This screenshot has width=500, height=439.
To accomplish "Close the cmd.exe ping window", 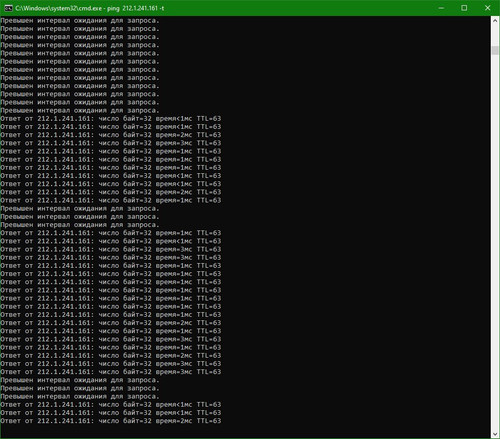I will [x=487, y=8].
